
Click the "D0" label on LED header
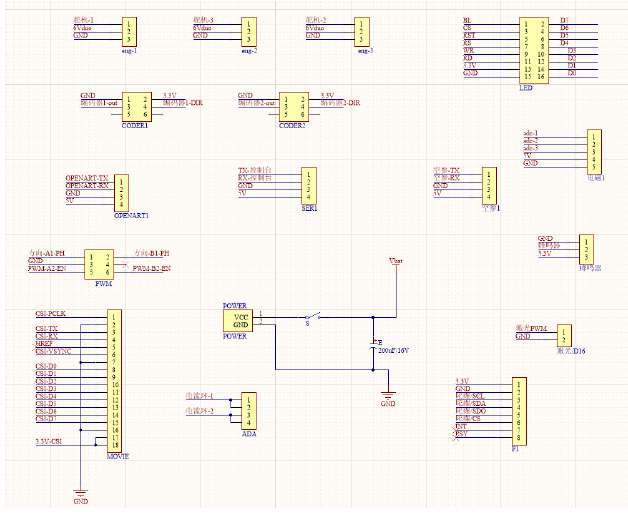coord(572,73)
